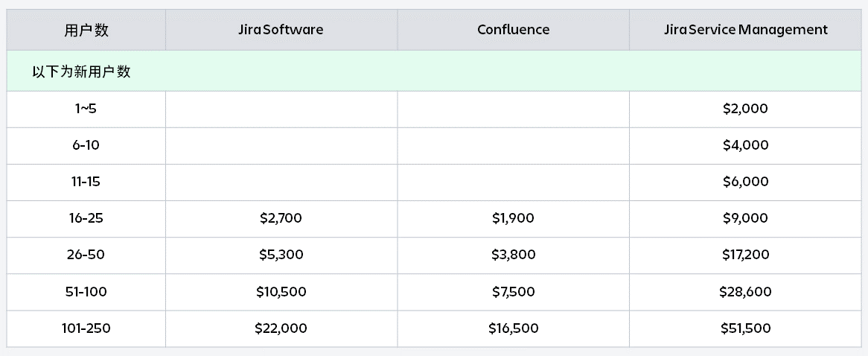The height and width of the screenshot is (356, 868).
Task: Select the 51-100 user tier cell
Action: pos(86,292)
